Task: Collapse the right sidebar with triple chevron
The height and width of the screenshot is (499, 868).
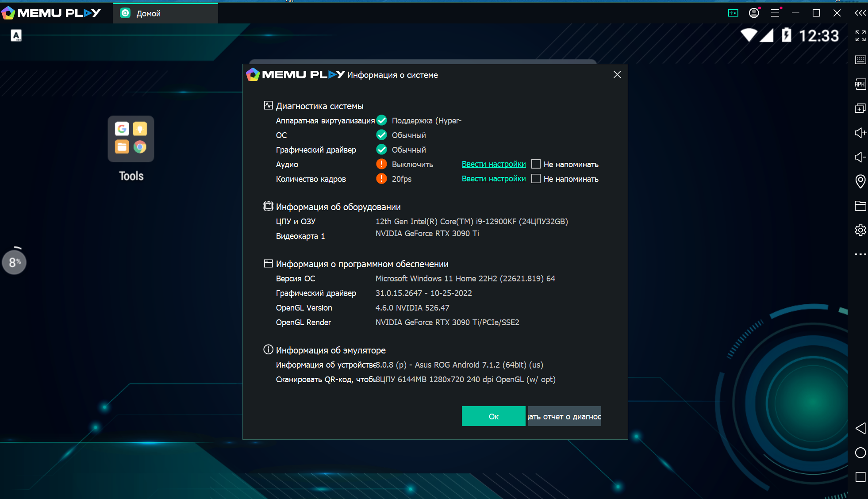Action: (860, 13)
